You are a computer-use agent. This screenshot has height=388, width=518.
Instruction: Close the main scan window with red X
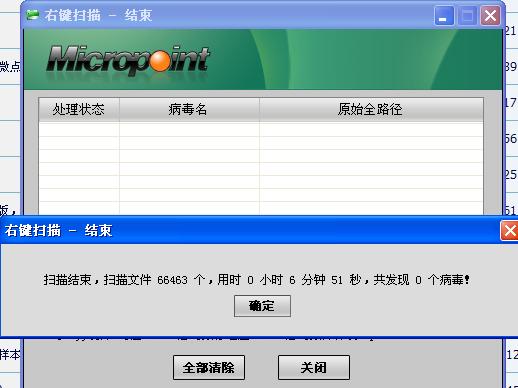tap(490, 16)
